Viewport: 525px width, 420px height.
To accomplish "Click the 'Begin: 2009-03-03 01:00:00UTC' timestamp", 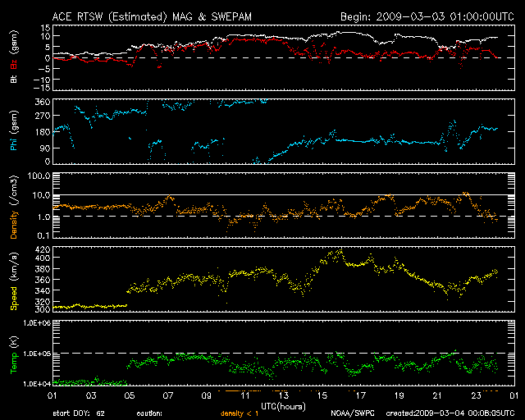I will (x=427, y=16).
